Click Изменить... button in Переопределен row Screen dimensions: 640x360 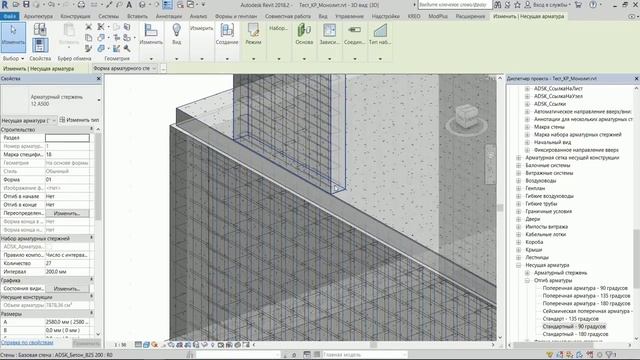click(67, 213)
